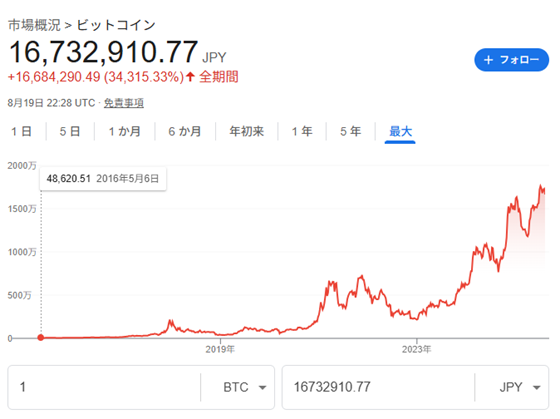Choose the 1年 range tab
The image size is (560, 419).
point(302,131)
